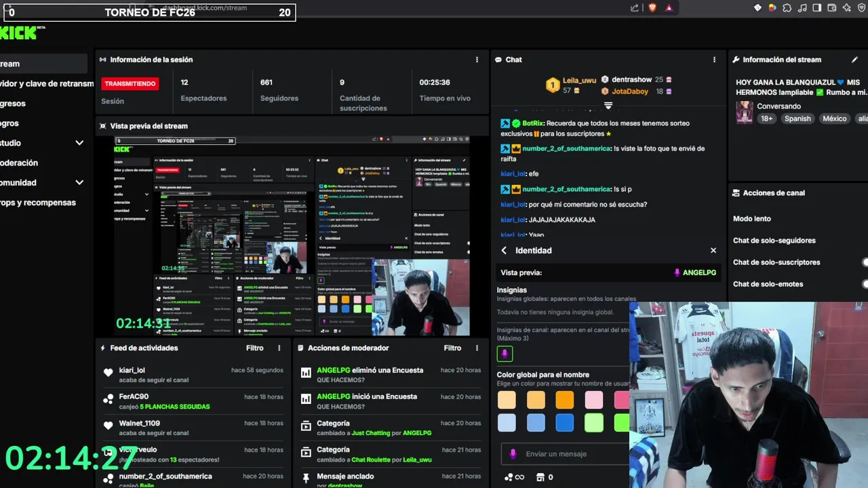This screenshot has width=868, height=488.
Task: Expand the Studio sidebar chevron
Action: coord(79,143)
